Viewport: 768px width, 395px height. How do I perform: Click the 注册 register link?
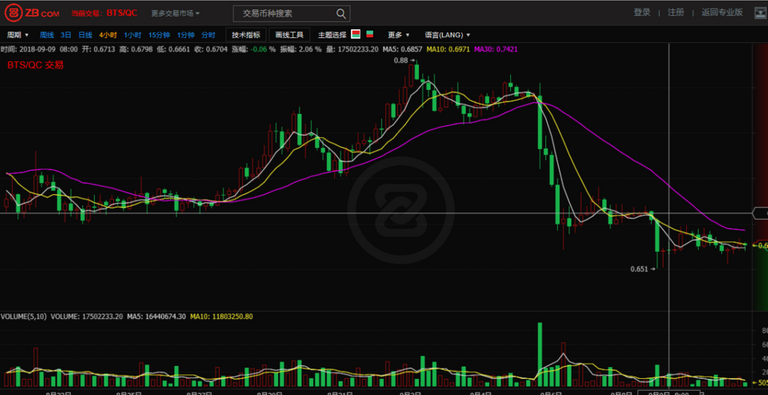676,13
